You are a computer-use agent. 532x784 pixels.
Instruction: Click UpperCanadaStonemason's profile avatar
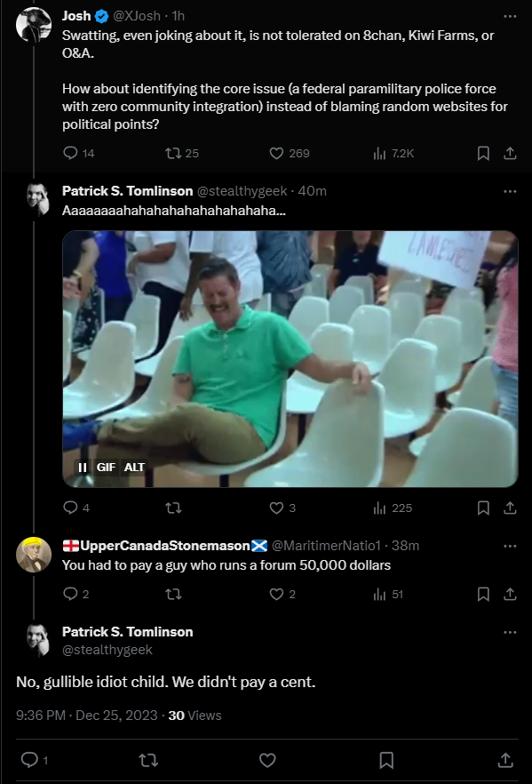click(x=34, y=555)
